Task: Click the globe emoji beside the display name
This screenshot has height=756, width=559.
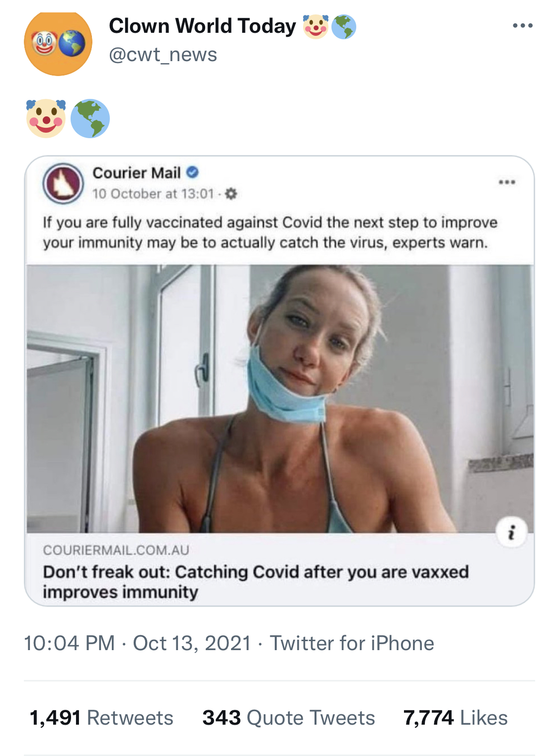Action: tap(343, 26)
